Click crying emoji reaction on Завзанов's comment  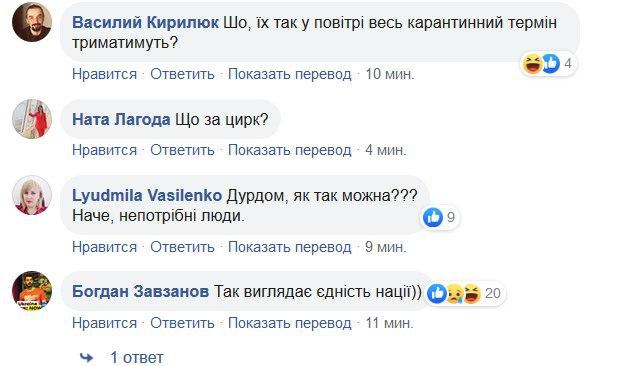click(x=455, y=293)
